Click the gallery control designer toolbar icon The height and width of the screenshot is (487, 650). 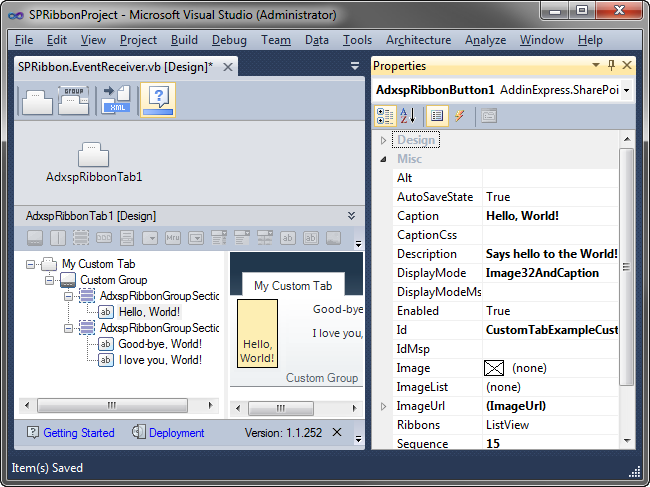pyautogui.click(x=264, y=238)
